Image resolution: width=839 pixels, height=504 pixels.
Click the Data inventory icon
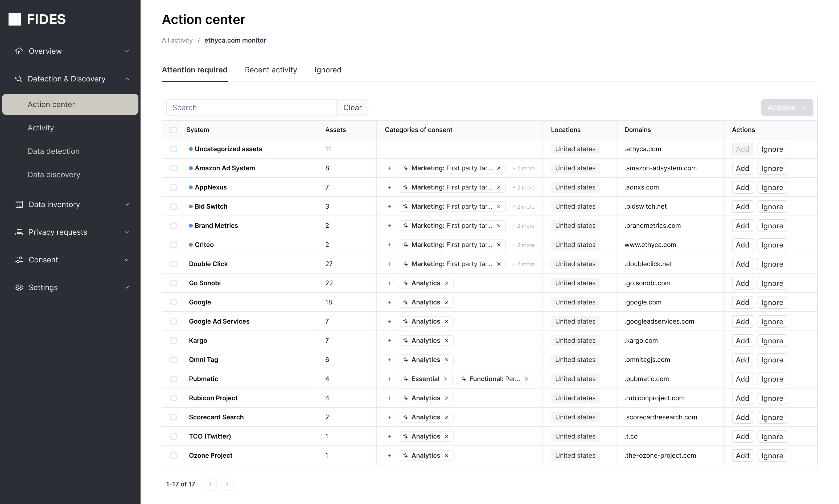[19, 204]
